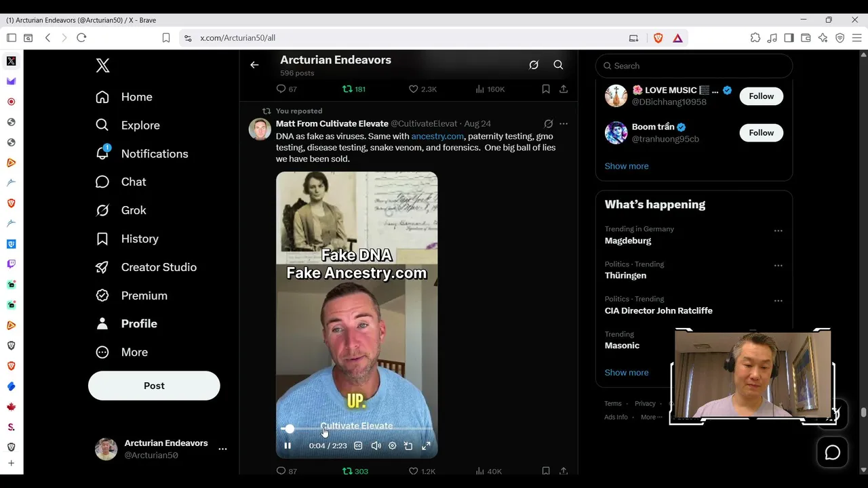Open Creator Studio in X sidebar
This screenshot has height=488, width=868.
click(x=146, y=267)
